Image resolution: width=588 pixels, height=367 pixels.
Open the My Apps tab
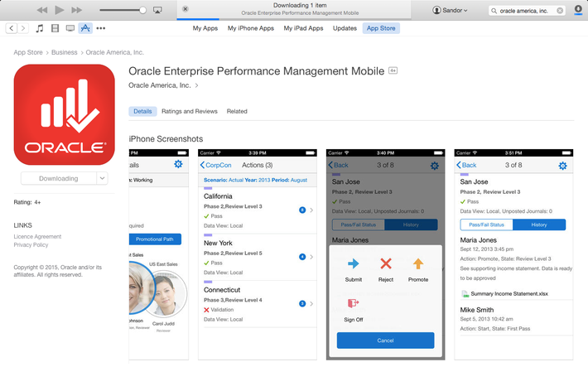[205, 28]
